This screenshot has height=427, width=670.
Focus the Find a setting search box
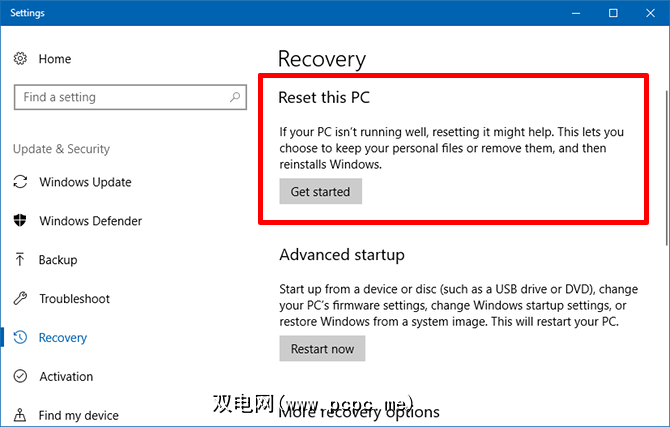(120, 97)
